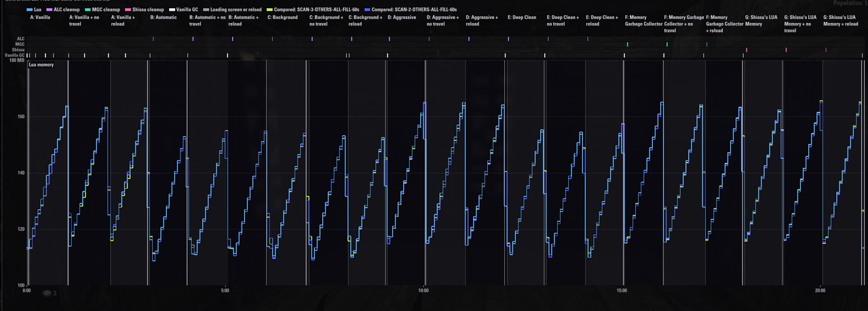Click the '160' y-axis label
The height and width of the screenshot is (311, 868).
21,116
